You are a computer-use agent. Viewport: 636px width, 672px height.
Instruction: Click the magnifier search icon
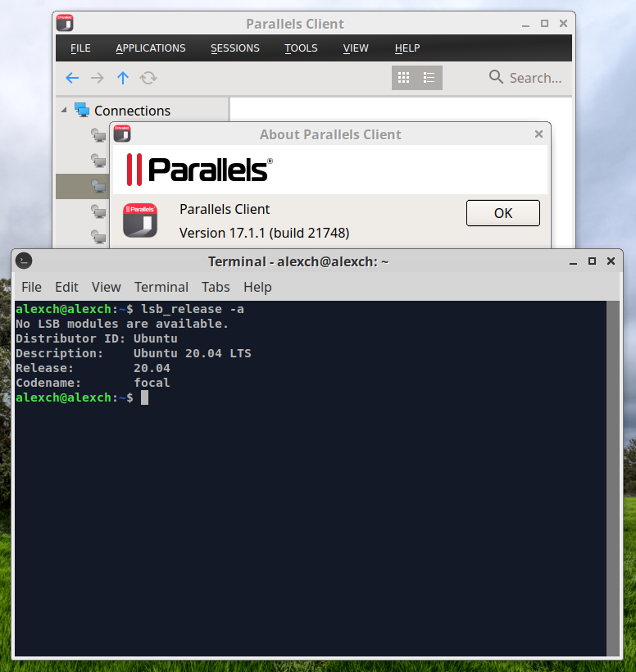496,77
